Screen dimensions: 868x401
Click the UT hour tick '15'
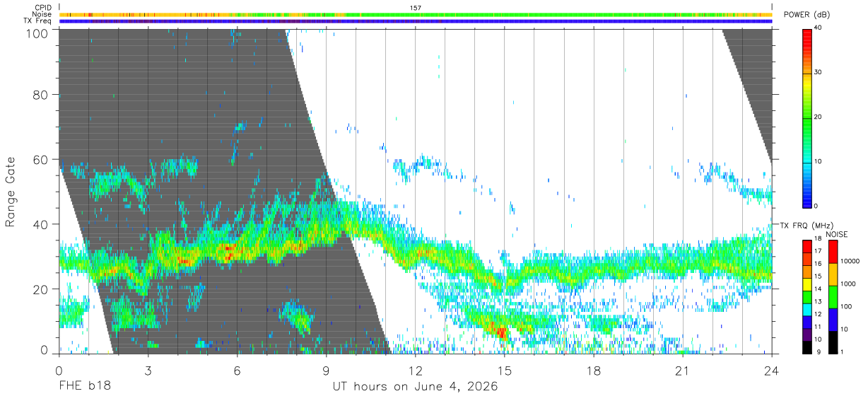[x=505, y=371]
